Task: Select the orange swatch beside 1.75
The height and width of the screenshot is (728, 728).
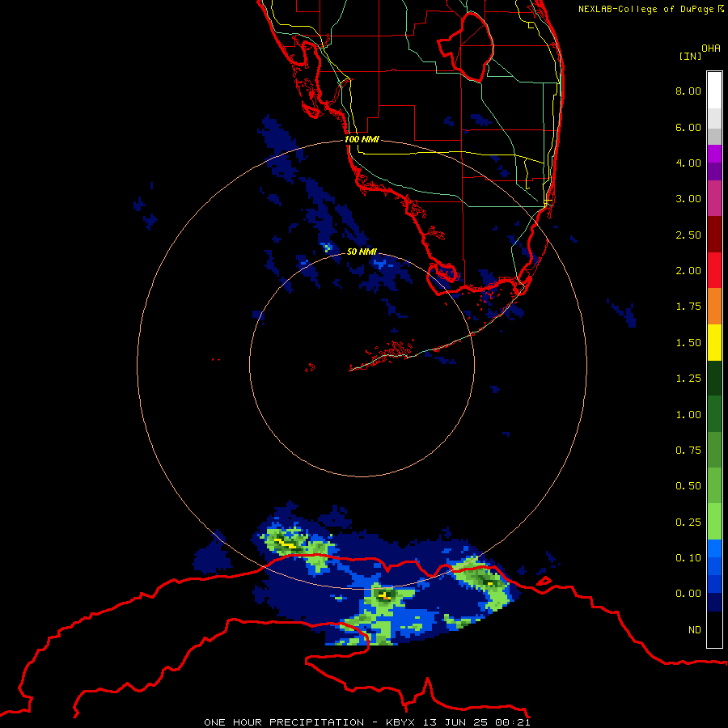Action: 714,307
